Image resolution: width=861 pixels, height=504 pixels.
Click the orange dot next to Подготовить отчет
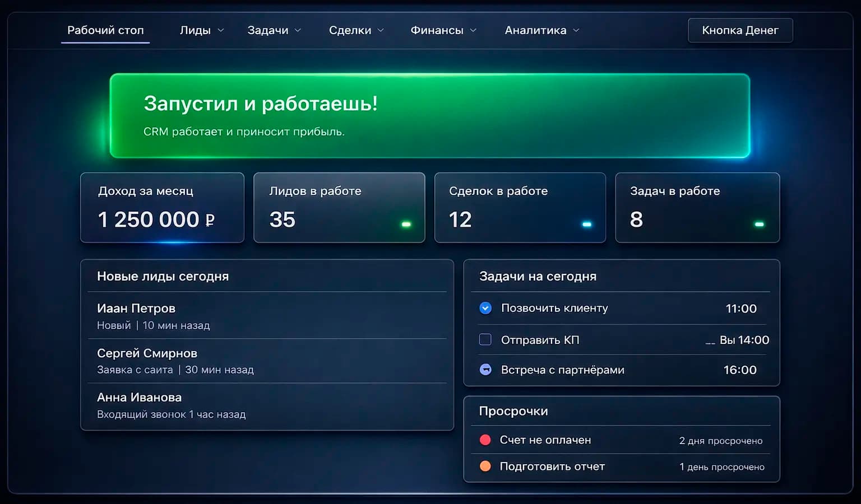pyautogui.click(x=485, y=466)
